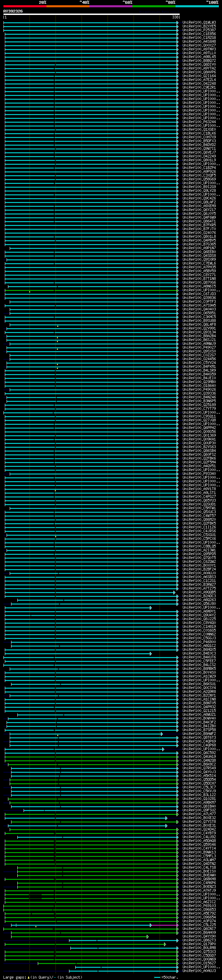Open label UniRef100_A6N9Y1
222x980 pixels.
pos(199,611)
